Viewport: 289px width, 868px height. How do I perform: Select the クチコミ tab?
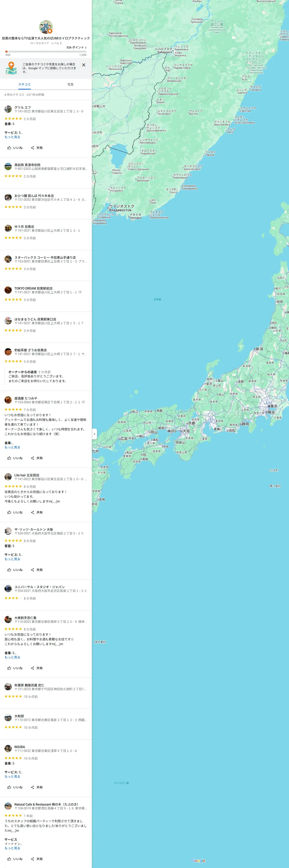(x=25, y=84)
